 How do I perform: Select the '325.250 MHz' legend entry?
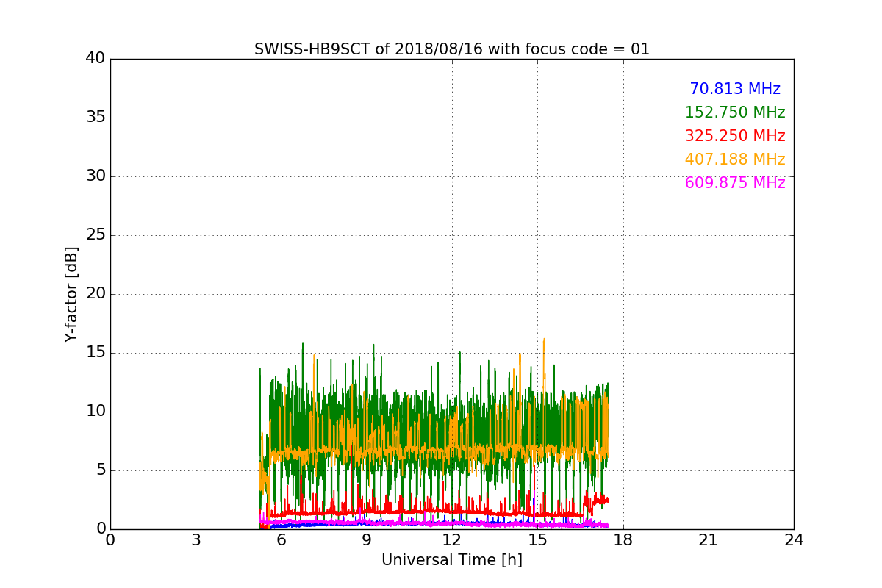click(x=735, y=136)
